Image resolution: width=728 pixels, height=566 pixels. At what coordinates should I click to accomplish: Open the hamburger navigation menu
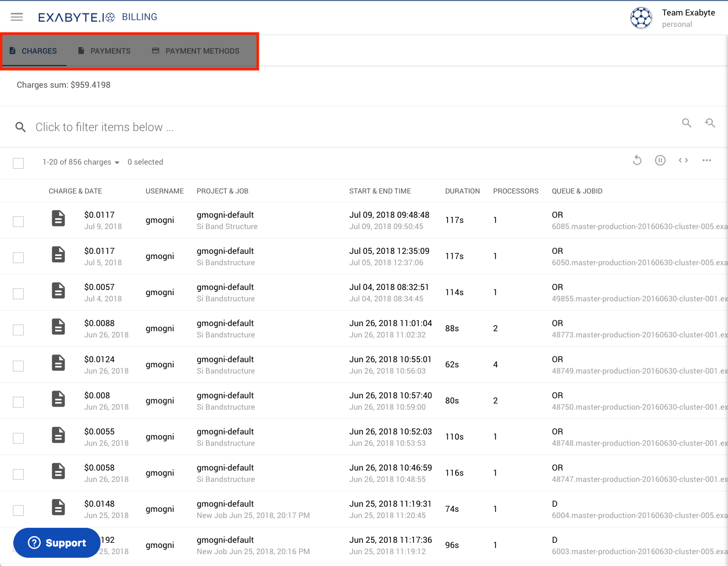(x=16, y=17)
